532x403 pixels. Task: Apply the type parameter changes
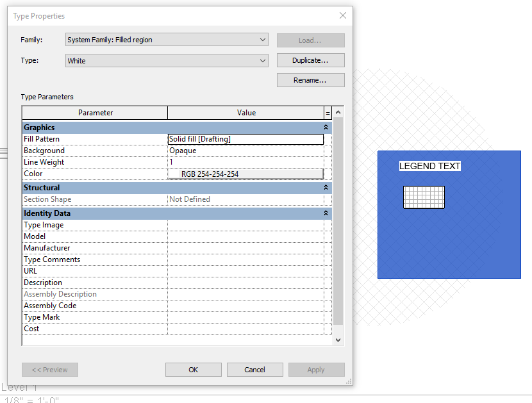click(x=316, y=370)
